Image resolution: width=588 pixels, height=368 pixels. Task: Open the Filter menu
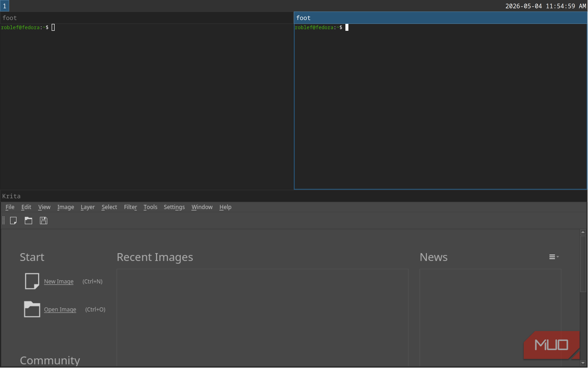[131, 207]
